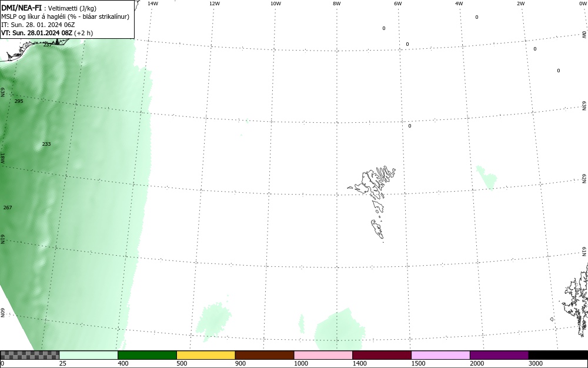This screenshot has height=368, width=588.
Task: Click the 295 value on the map
Action: [19, 101]
